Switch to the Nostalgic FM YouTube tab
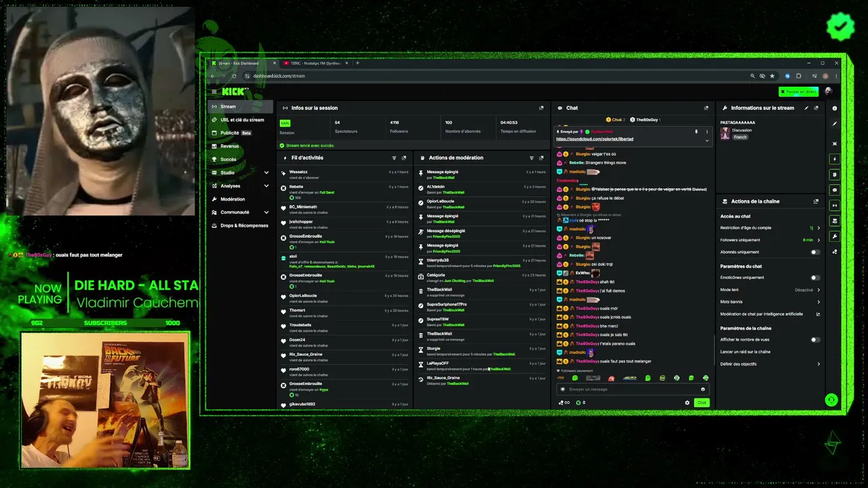Viewport: 868px width, 488px height. (x=316, y=63)
